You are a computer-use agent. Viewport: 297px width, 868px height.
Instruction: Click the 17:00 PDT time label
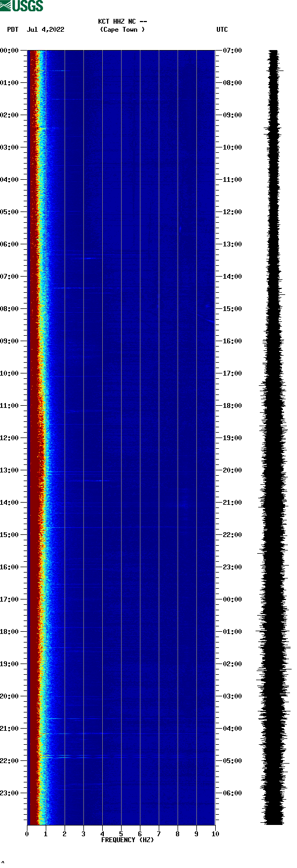tap(10, 599)
